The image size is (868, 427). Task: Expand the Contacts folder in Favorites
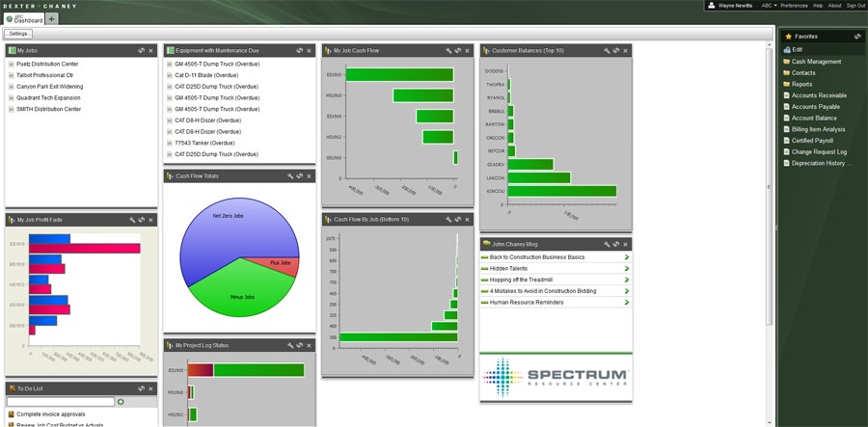tap(803, 73)
